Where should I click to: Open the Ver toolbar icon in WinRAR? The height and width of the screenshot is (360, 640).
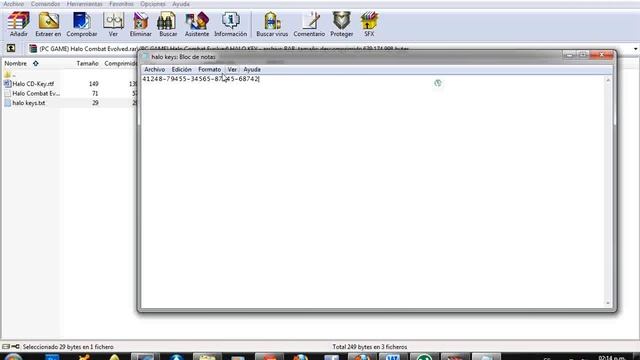113,20
